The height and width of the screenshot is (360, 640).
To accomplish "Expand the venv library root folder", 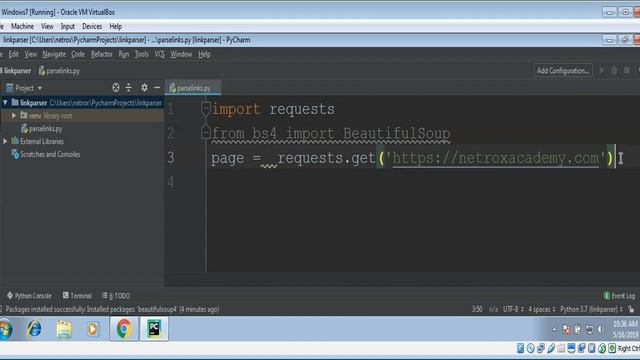I will tap(14, 116).
